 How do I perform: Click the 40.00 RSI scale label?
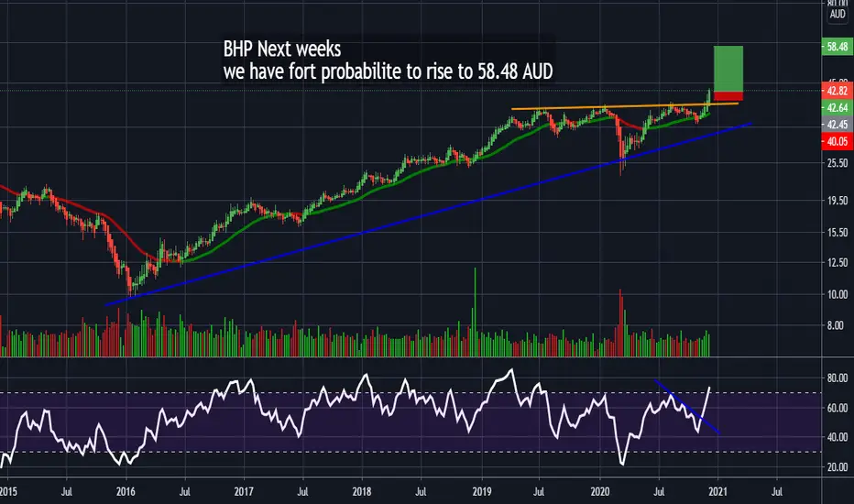point(838,437)
